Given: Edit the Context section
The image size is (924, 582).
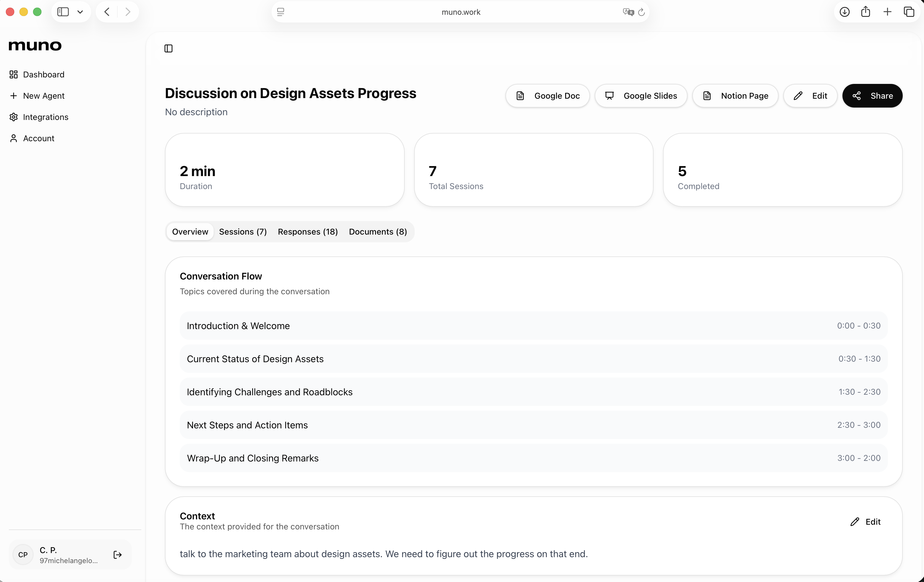Looking at the screenshot, I should tap(866, 521).
